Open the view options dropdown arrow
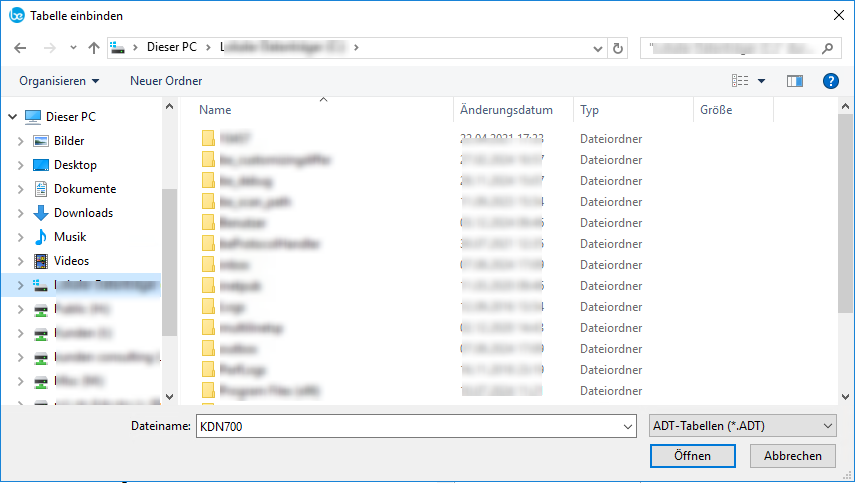Screen dimensions: 856x483 [x=761, y=81]
